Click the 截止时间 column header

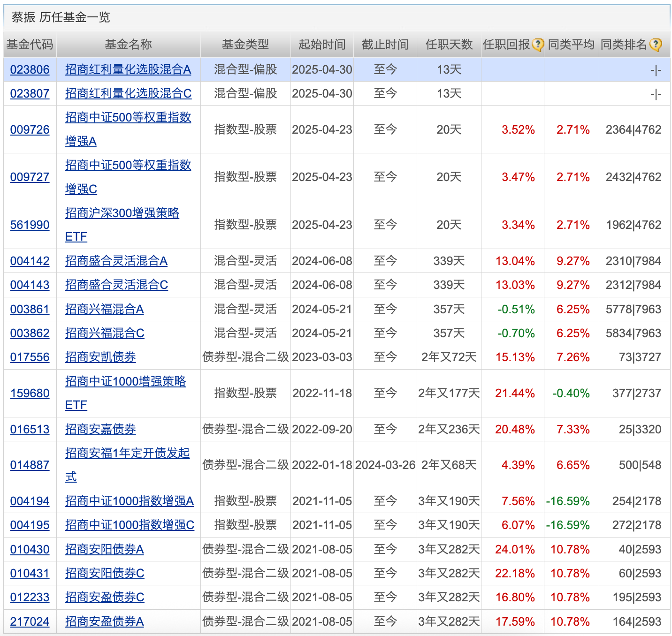(385, 45)
